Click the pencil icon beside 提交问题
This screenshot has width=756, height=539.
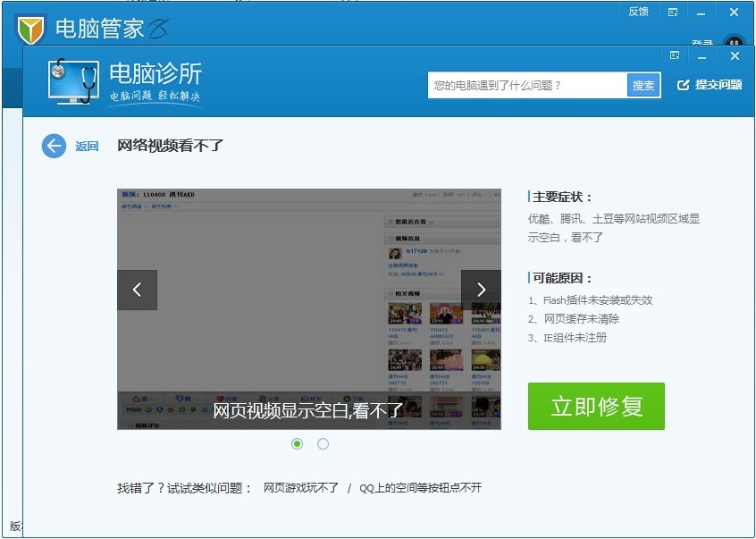click(x=684, y=85)
